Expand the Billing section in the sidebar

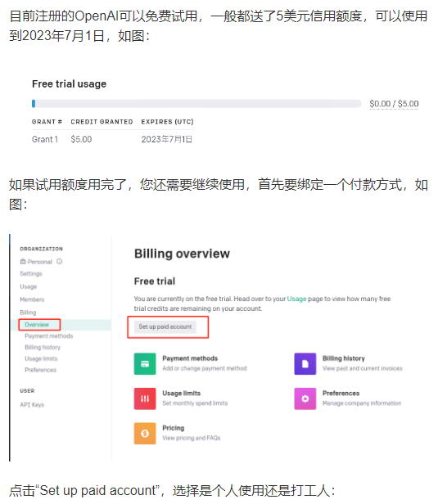(x=28, y=312)
